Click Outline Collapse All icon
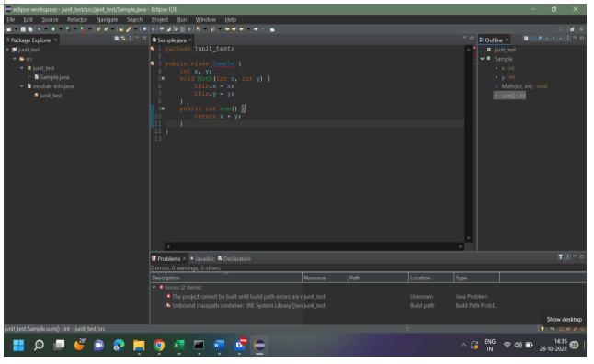 pyautogui.click(x=526, y=38)
